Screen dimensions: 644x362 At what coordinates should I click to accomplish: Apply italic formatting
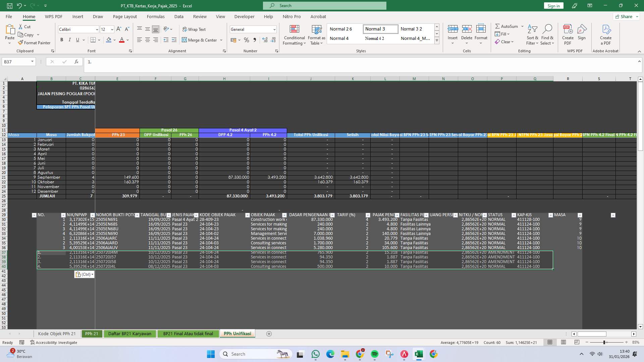click(69, 40)
